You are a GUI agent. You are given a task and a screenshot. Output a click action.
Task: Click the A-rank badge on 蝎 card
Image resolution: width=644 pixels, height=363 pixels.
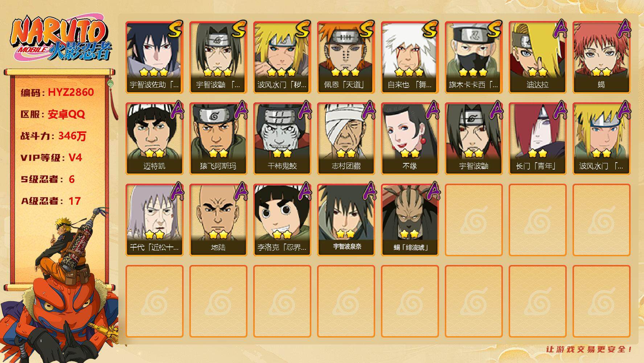tap(623, 29)
